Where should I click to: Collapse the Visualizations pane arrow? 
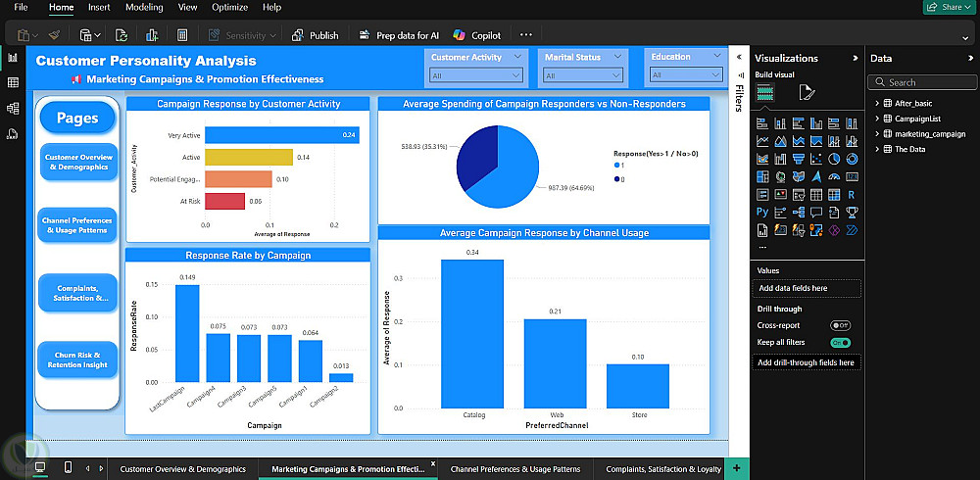pyautogui.click(x=856, y=58)
